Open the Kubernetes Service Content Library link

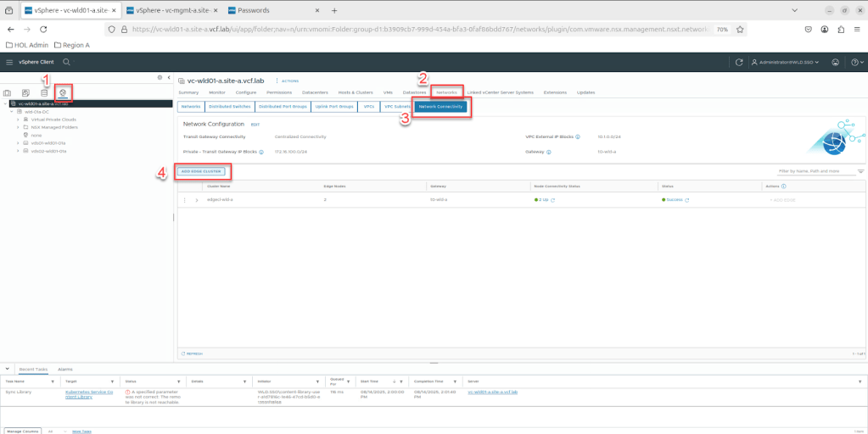coord(88,394)
